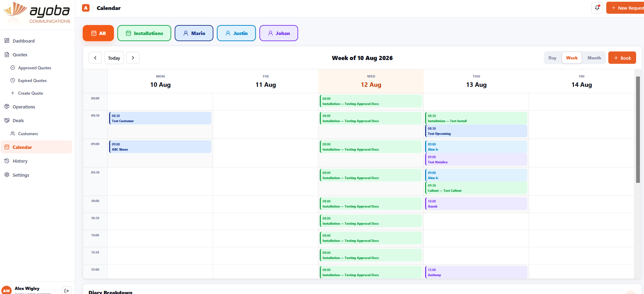Image resolution: width=644 pixels, height=294 pixels.
Task: Show only Justin's bookings
Action: coord(236,33)
